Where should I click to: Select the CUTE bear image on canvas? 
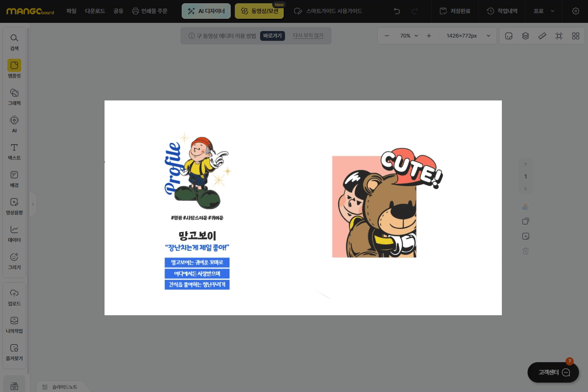(x=380, y=208)
